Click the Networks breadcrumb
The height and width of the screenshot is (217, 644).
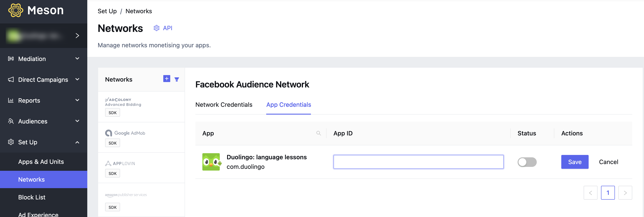139,11
